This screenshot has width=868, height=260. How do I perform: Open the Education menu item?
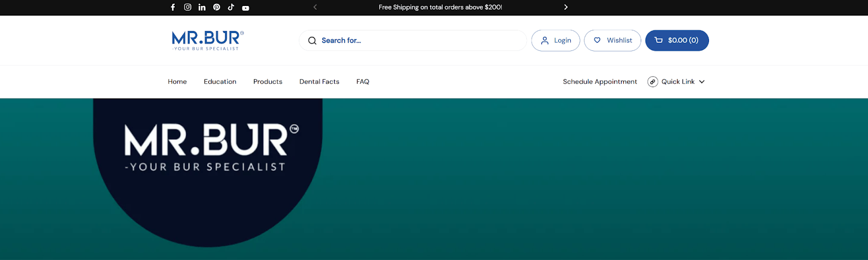pos(220,82)
